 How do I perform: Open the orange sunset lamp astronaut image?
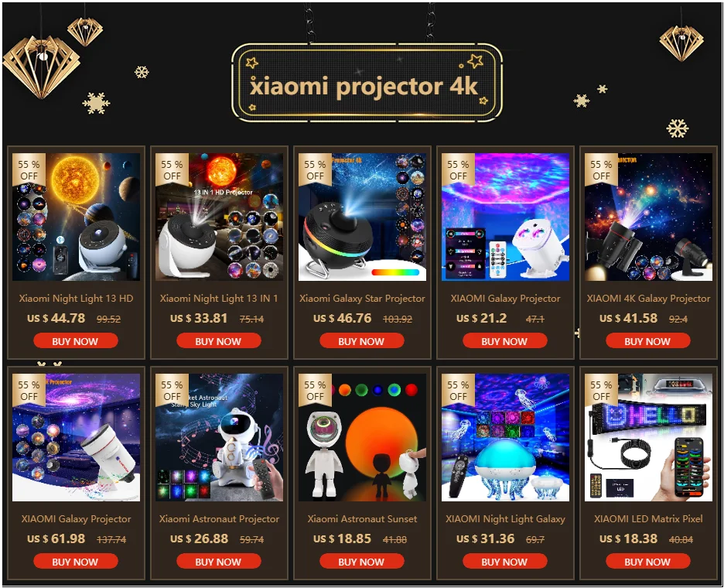(363, 437)
